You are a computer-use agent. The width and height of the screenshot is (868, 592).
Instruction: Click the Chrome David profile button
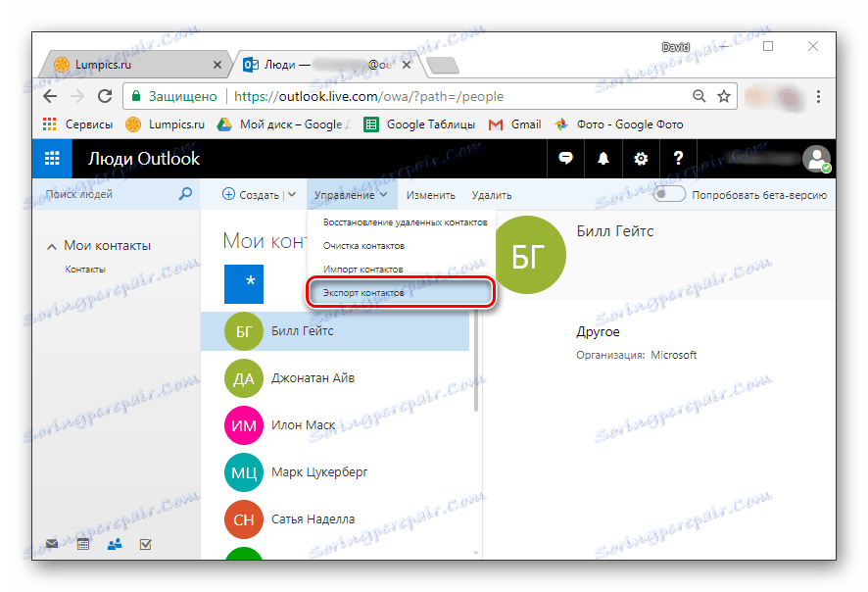(x=675, y=47)
